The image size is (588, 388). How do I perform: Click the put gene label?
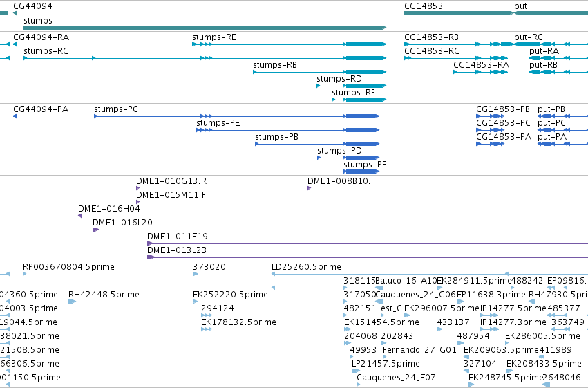(x=520, y=6)
